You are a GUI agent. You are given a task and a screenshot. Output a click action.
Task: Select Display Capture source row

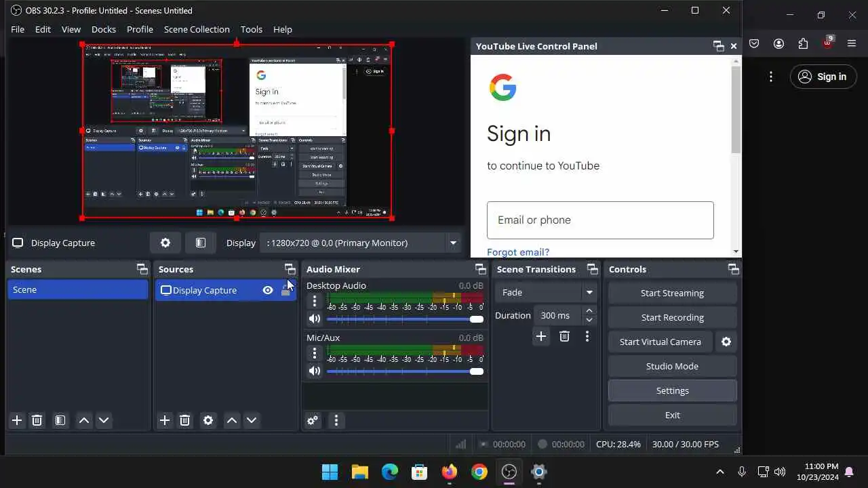(225, 290)
